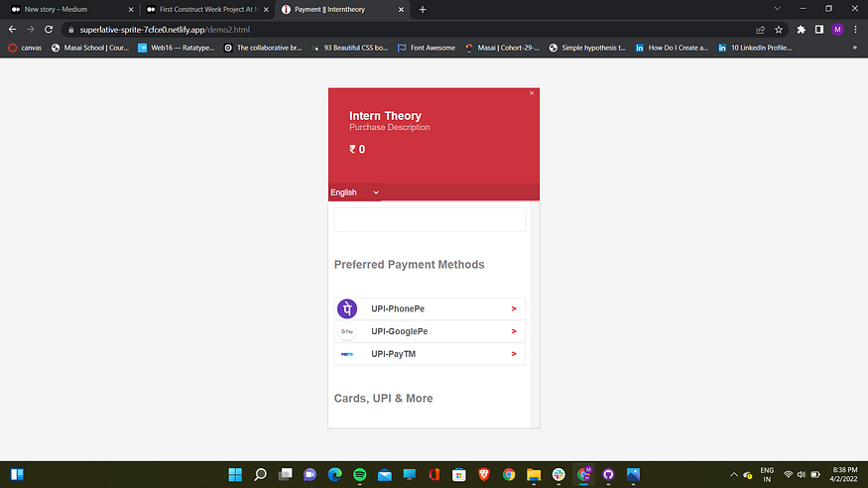This screenshot has width=868, height=488.
Task: Go forward to the next page
Action: click(x=31, y=30)
